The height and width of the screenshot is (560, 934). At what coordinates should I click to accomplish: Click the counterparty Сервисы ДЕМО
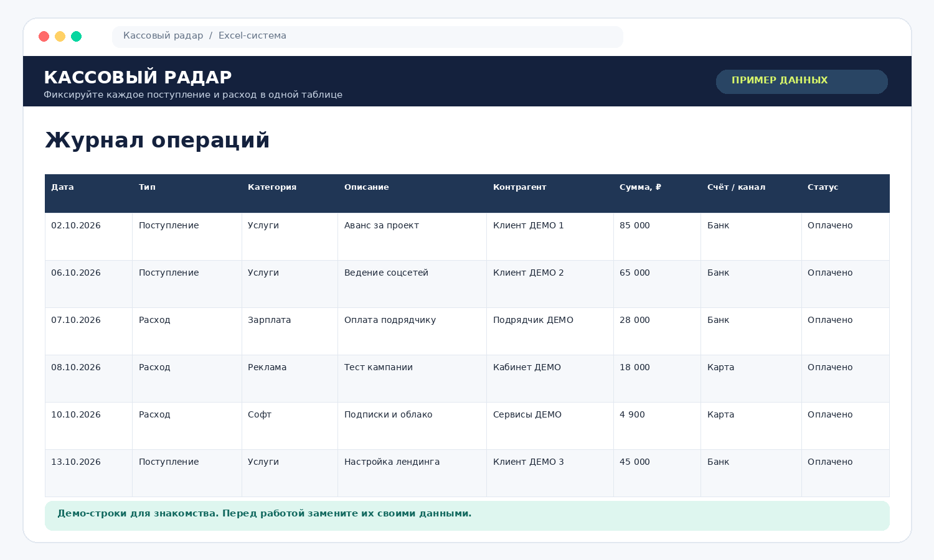point(550,426)
